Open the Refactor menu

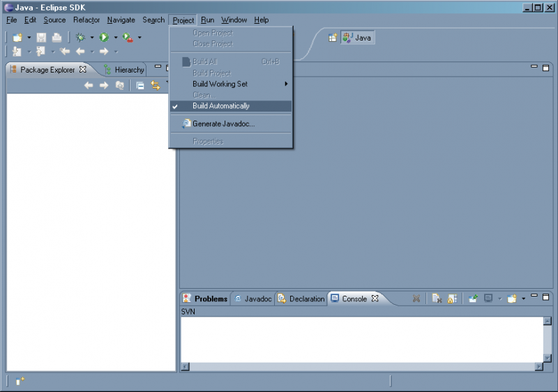[x=86, y=20]
